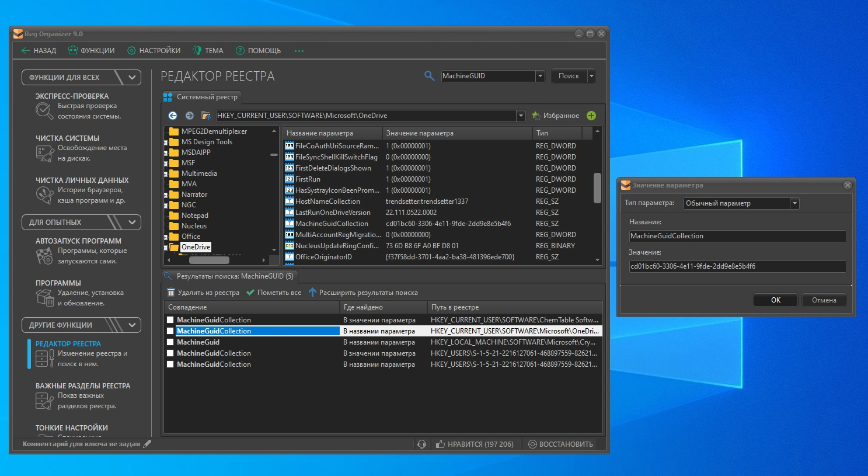Click Расширить результаты поиска arrow
Screen dimensions: 868x476
[312, 293]
